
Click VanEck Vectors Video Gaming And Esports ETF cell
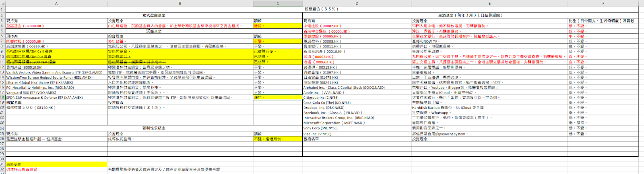click(x=56, y=72)
